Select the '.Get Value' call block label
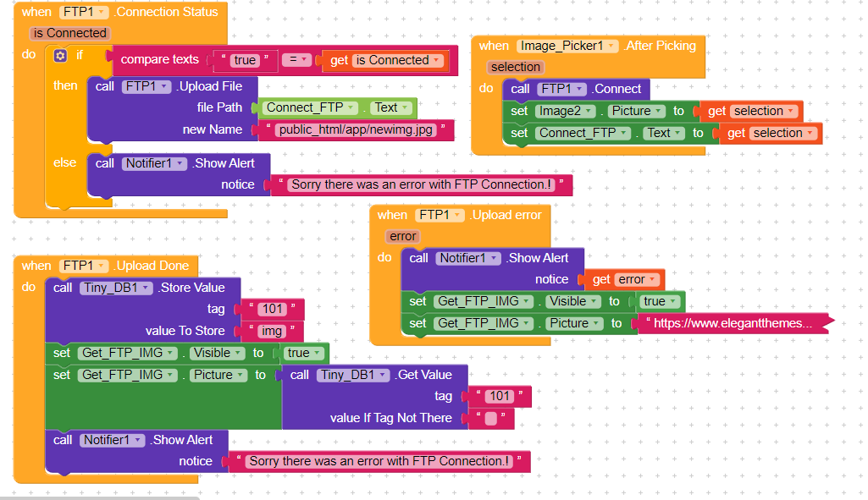 coord(423,375)
